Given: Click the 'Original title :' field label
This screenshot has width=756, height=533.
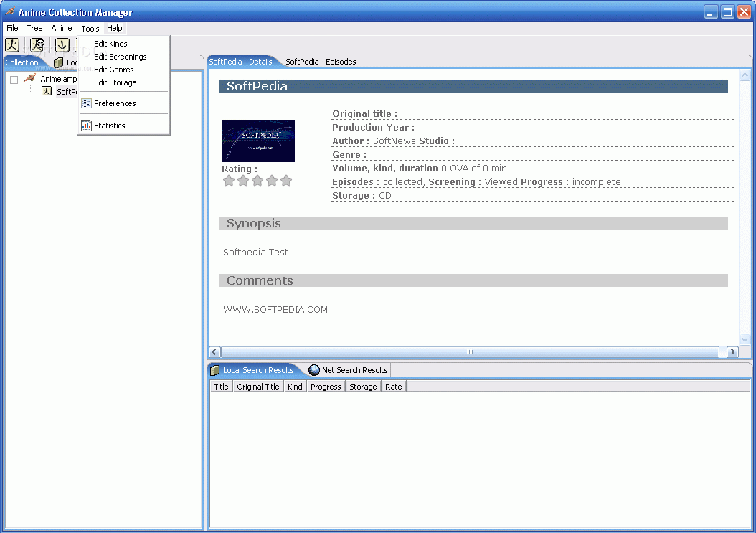Looking at the screenshot, I should [x=364, y=114].
